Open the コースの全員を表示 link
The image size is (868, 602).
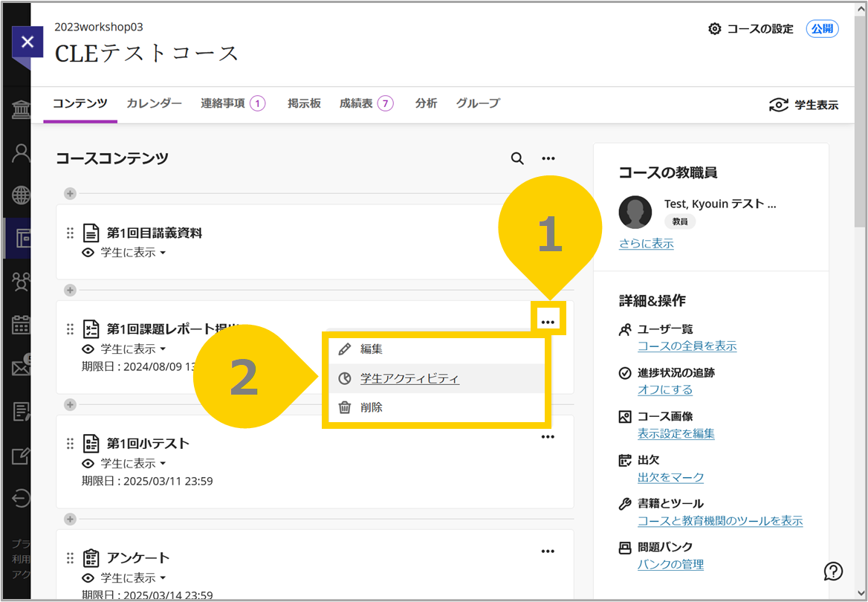(687, 346)
